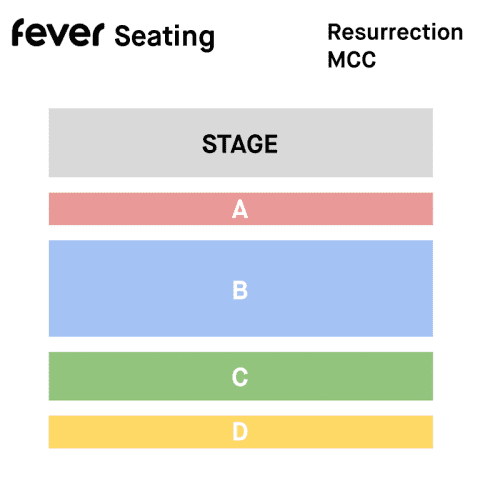Click the white letter A label

click(240, 209)
